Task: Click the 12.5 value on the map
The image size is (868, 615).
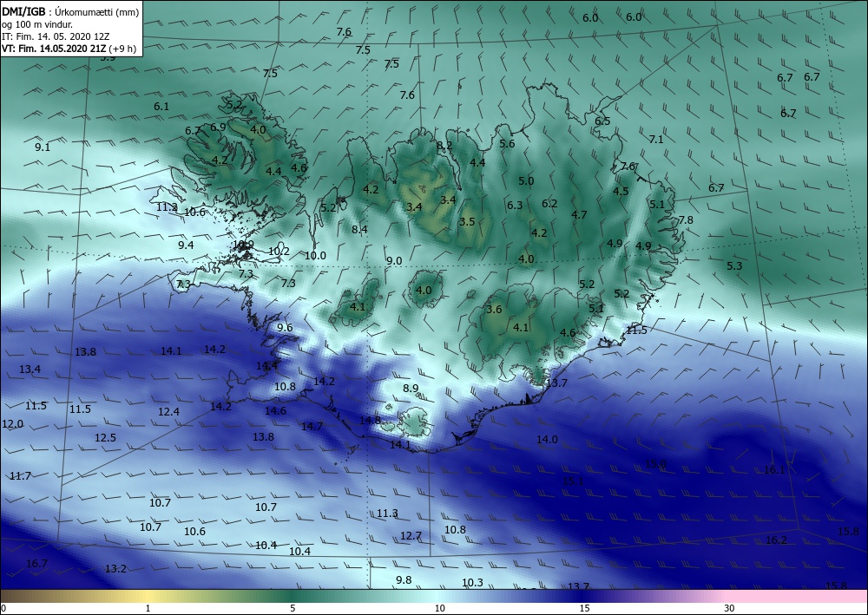Action: tap(105, 438)
